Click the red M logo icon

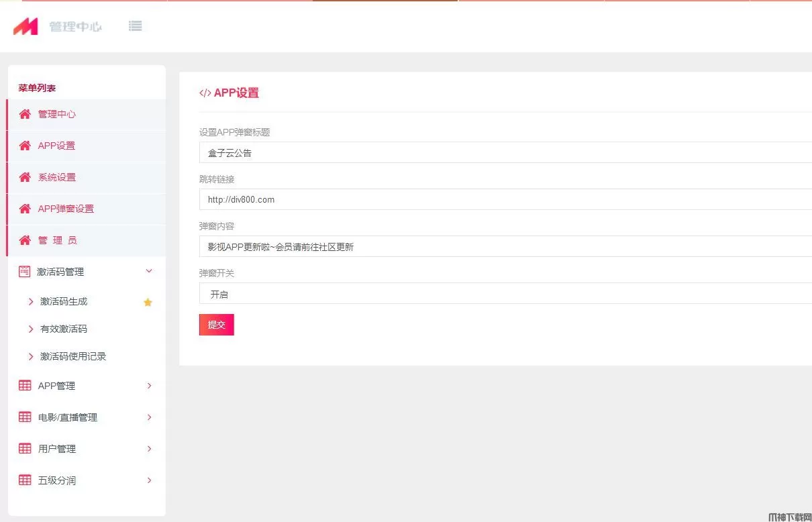tap(26, 27)
